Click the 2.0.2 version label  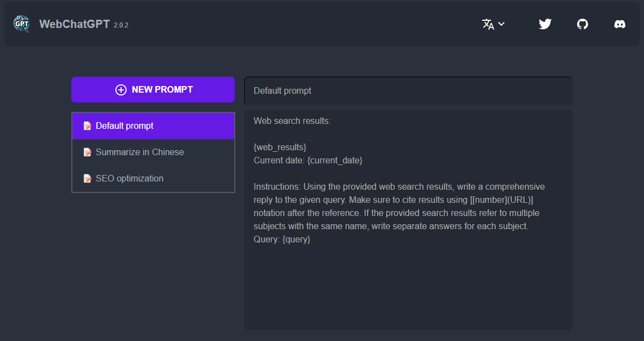point(121,25)
